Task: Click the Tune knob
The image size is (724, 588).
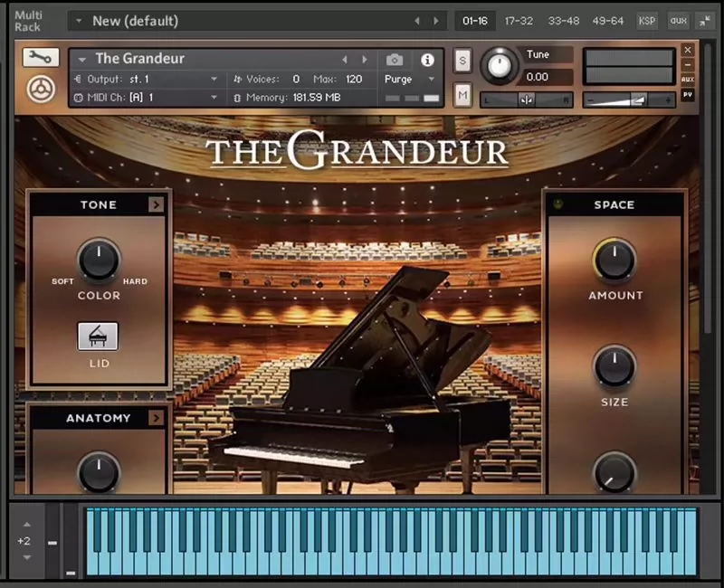Action: 500,66
